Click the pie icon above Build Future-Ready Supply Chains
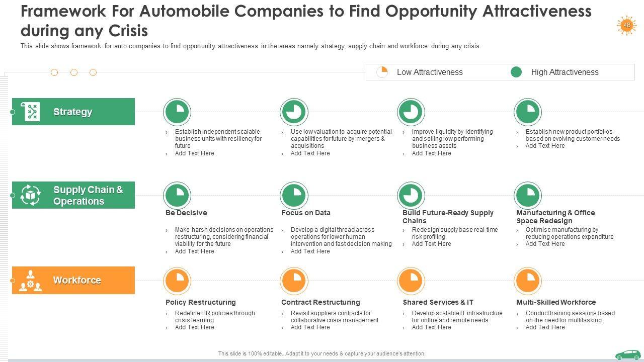This screenshot has width=644, height=362. [411, 195]
